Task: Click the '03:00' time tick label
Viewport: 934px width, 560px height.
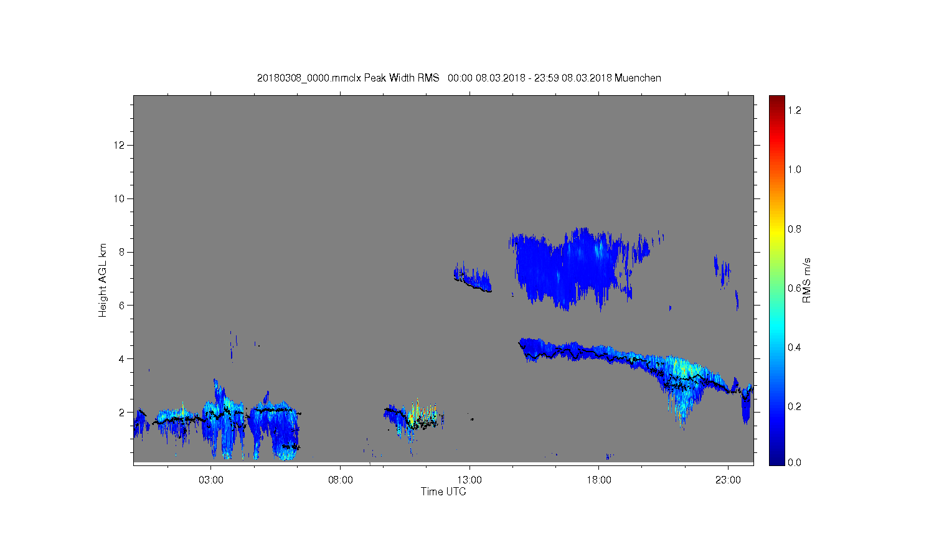Action: 211,480
